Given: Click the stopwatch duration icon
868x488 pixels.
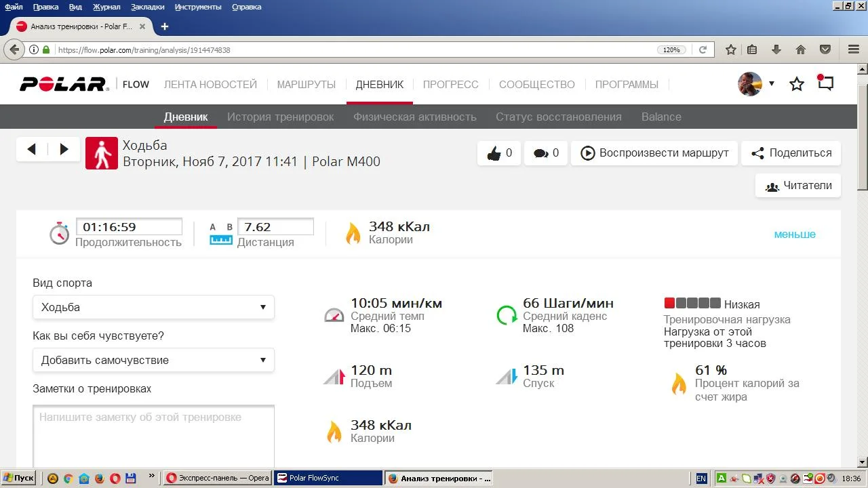Looking at the screenshot, I should (x=60, y=232).
